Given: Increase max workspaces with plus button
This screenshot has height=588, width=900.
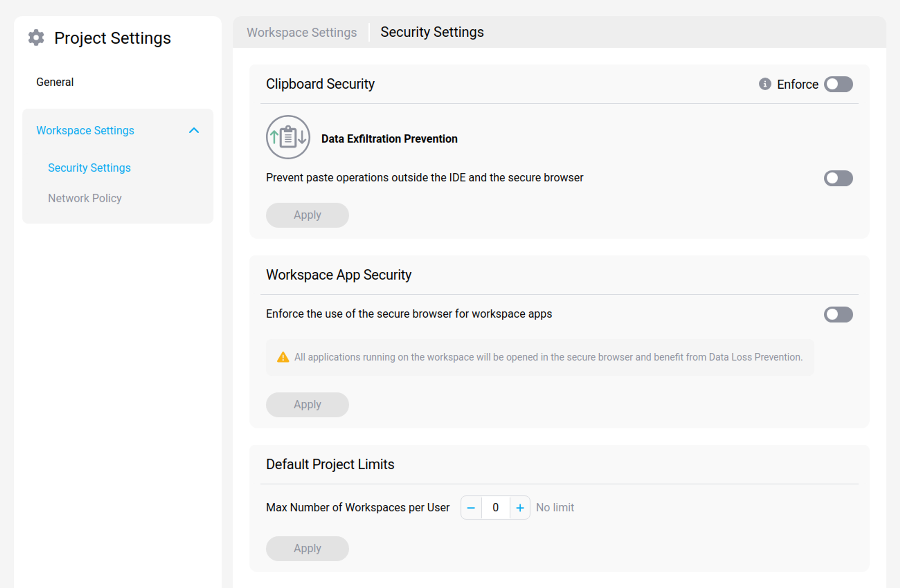Looking at the screenshot, I should (520, 508).
